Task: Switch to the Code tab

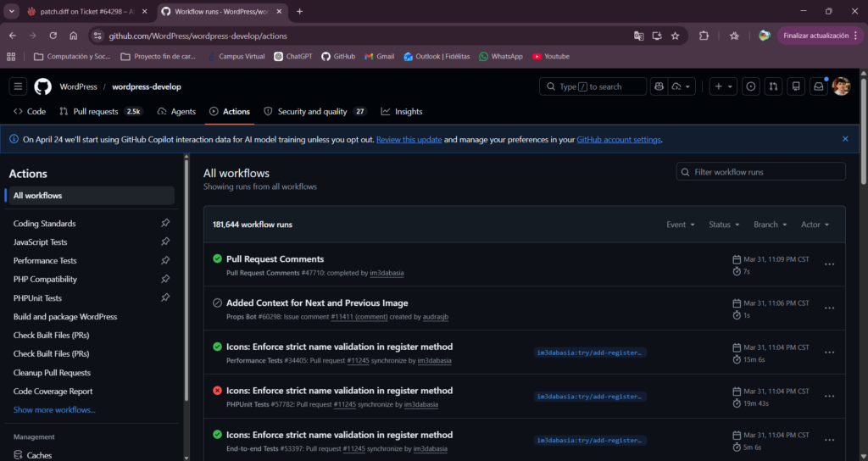Action: coord(30,111)
